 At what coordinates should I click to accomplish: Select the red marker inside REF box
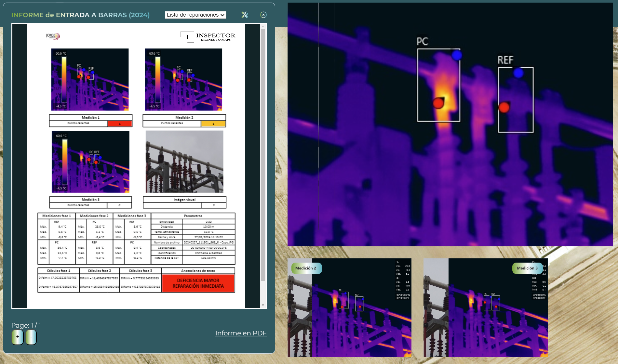point(504,107)
